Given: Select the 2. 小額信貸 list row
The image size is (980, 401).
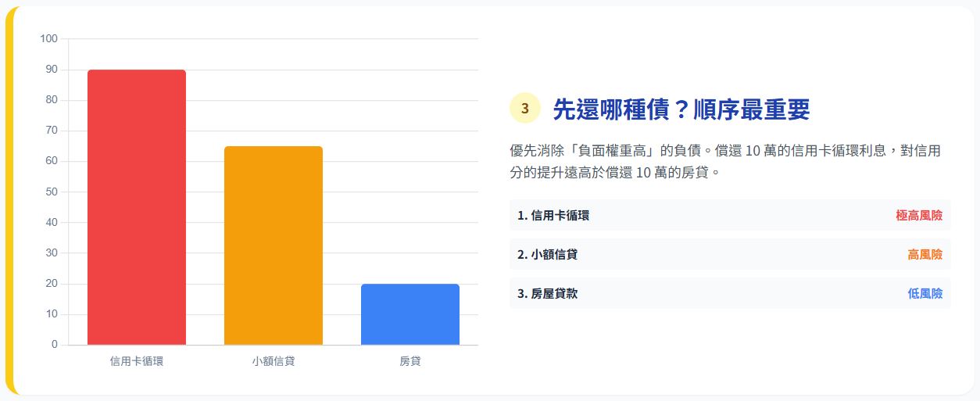Looking at the screenshot, I should pyautogui.click(x=730, y=254).
